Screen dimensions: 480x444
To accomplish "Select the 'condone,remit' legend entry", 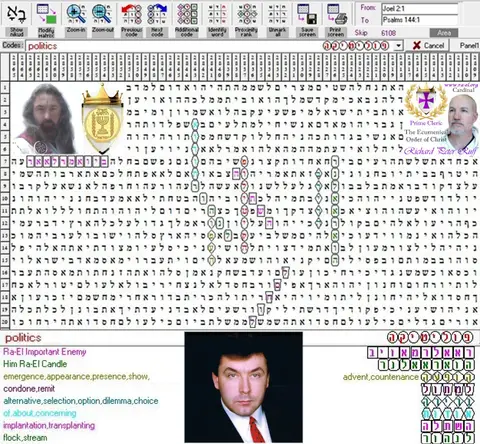I will coord(29,389).
